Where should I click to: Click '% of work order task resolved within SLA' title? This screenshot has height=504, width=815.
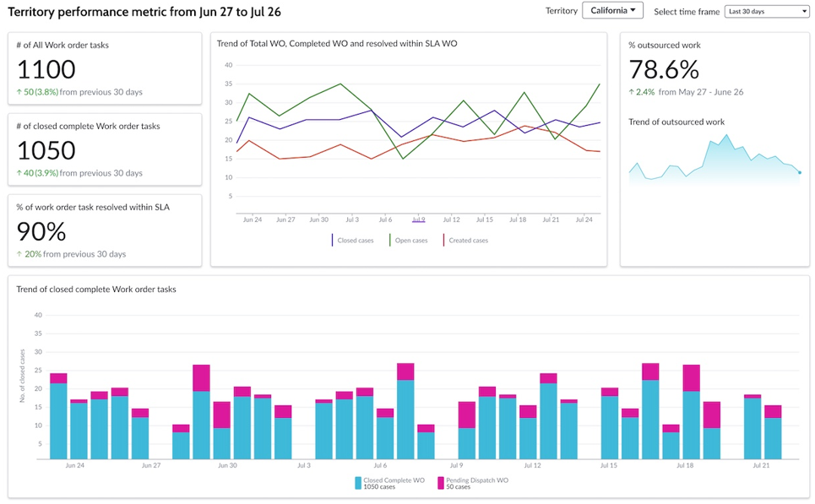(x=93, y=208)
